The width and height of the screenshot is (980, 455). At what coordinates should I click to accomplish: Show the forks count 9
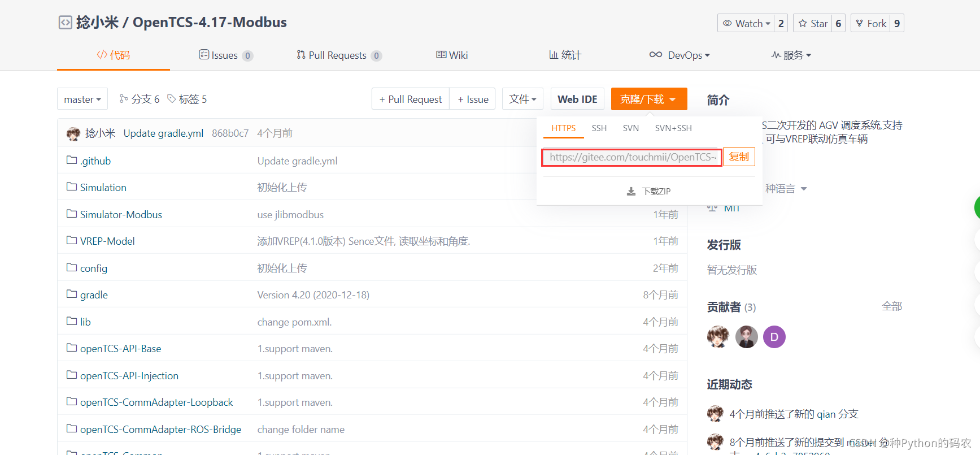point(897,23)
